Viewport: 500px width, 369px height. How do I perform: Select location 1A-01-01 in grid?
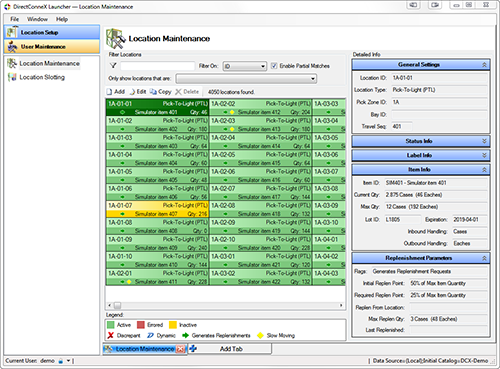[157, 107]
